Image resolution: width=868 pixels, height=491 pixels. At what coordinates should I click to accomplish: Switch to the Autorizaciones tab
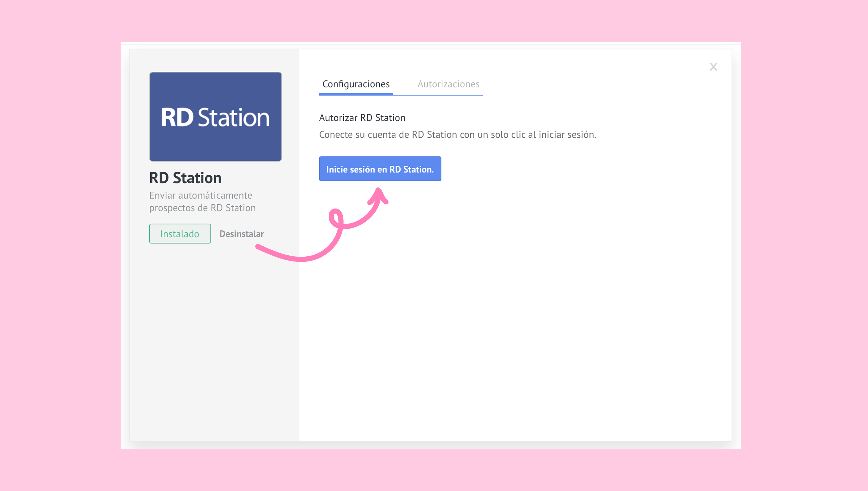coord(448,84)
